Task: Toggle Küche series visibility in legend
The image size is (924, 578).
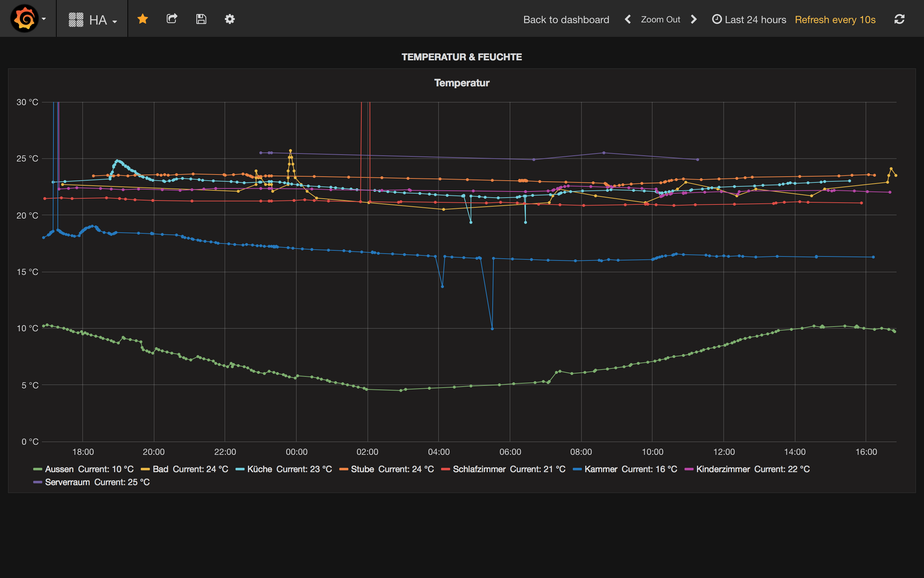Action: [x=259, y=469]
